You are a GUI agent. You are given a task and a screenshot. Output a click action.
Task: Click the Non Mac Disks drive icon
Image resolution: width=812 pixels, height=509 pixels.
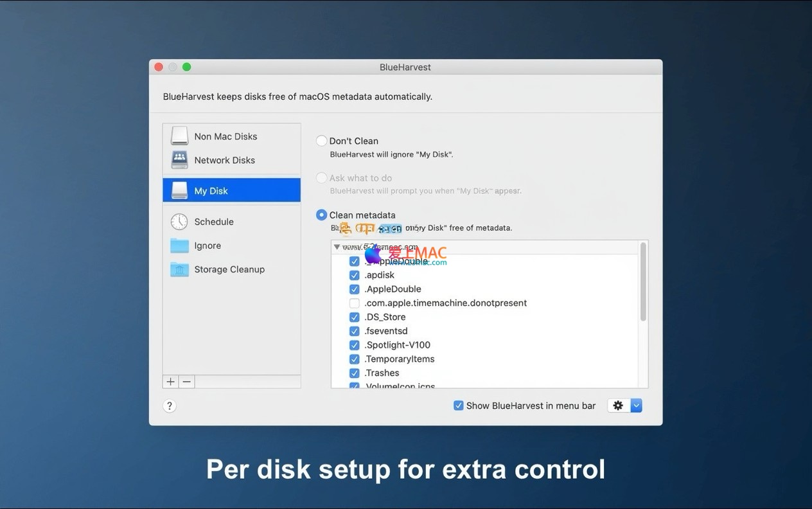[x=179, y=136]
